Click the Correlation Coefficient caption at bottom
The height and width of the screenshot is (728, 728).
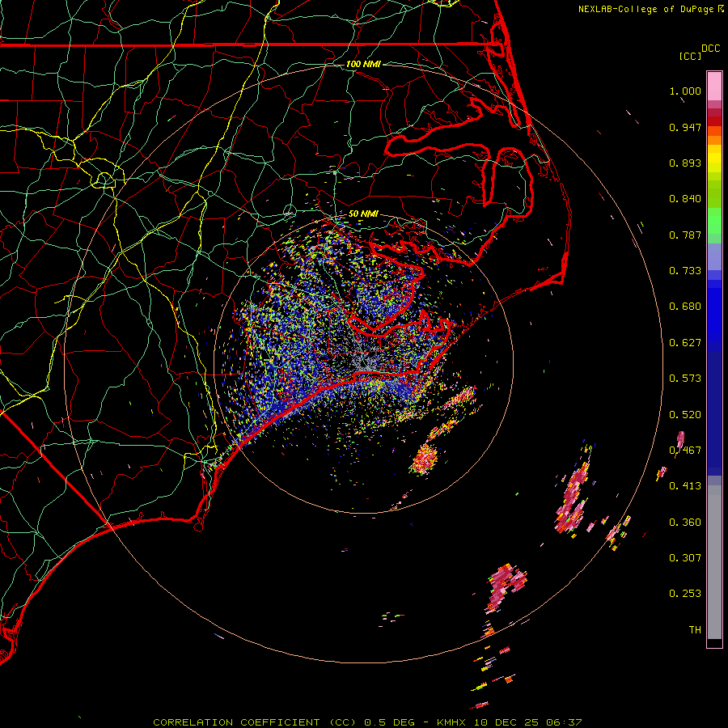point(367,722)
